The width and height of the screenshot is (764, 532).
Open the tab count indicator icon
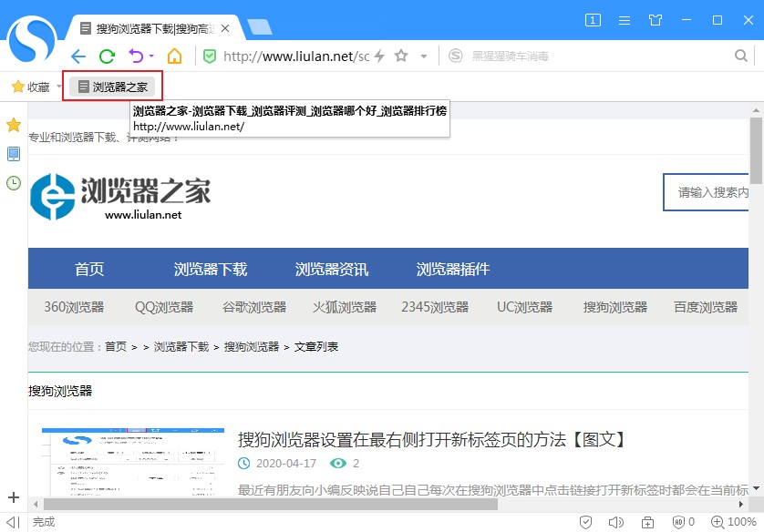(593, 20)
